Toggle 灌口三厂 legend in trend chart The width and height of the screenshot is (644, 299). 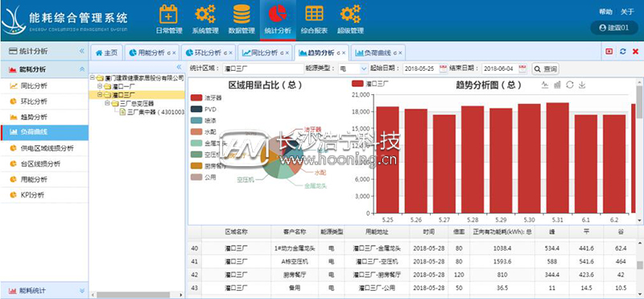370,84
